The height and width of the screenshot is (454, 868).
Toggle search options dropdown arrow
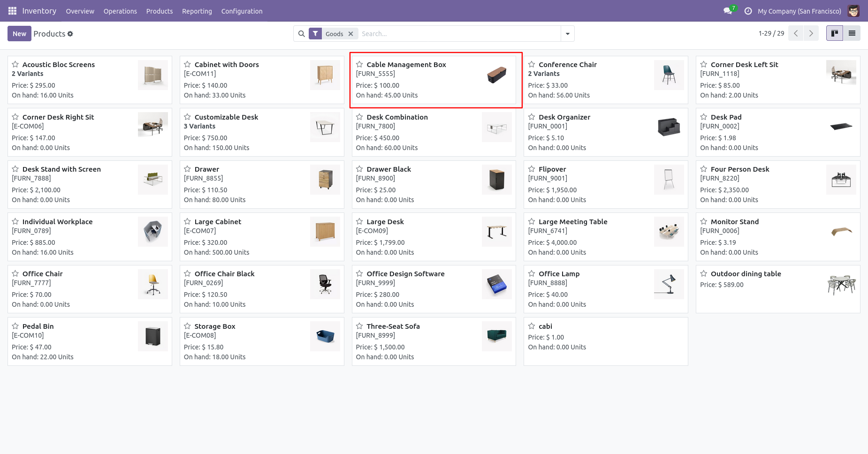click(x=568, y=34)
